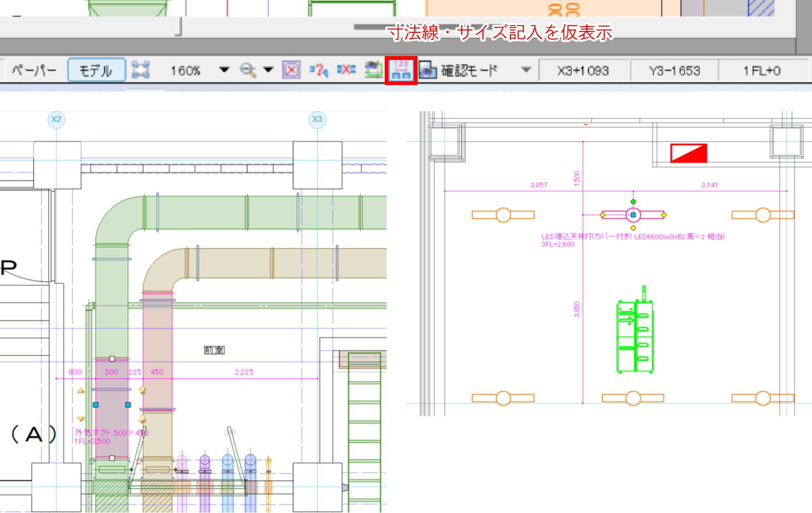Click the 1FL+0 floor level field
The image size is (812, 513).
762,71
